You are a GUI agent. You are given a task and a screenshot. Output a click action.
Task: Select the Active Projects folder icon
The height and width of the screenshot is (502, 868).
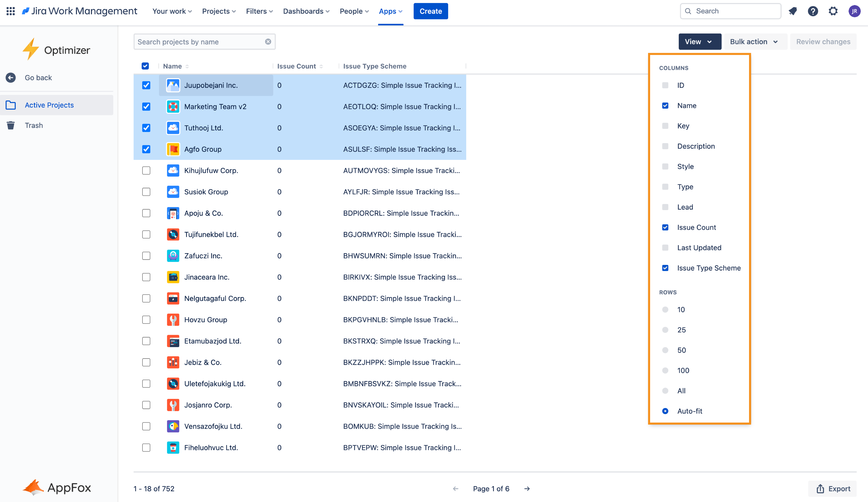click(11, 105)
